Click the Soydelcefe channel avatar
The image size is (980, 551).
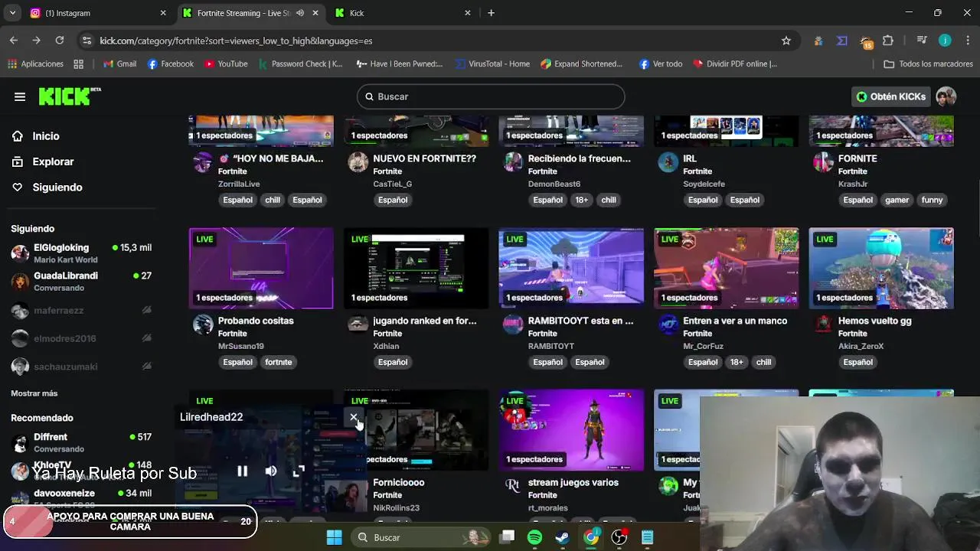668,162
